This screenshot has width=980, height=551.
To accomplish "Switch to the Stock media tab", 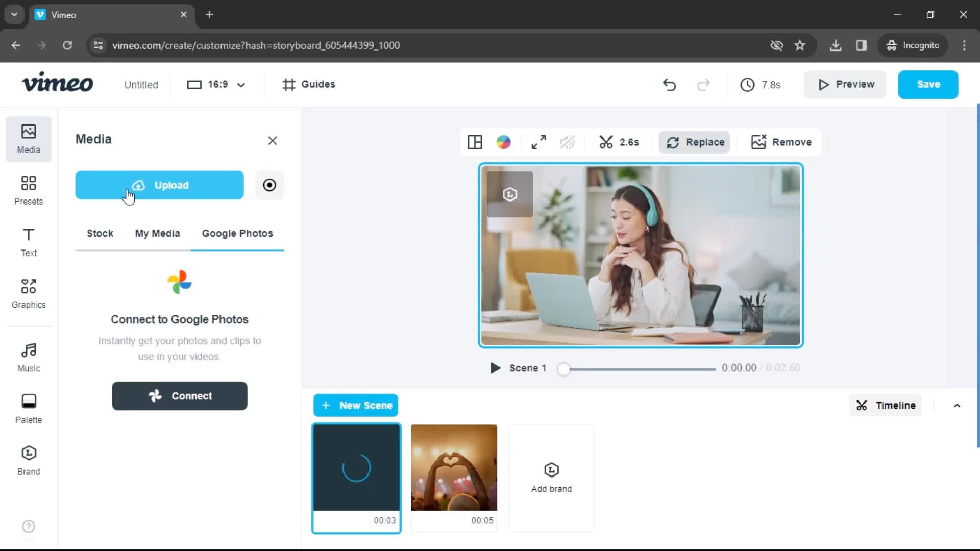I will (x=100, y=232).
